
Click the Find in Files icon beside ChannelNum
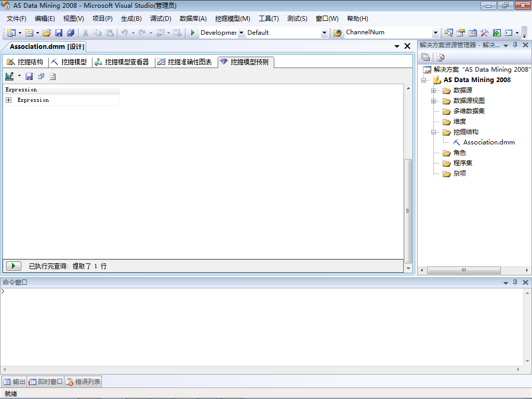point(337,33)
